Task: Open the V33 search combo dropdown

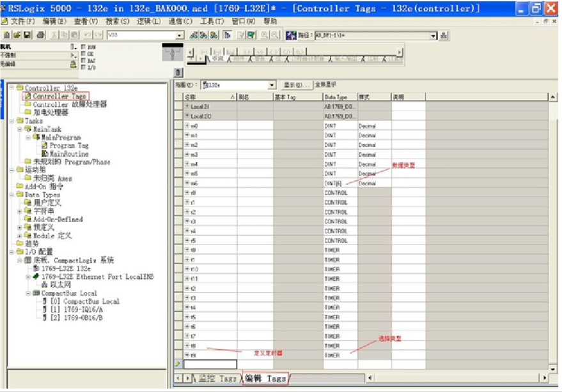Action: click(x=180, y=35)
